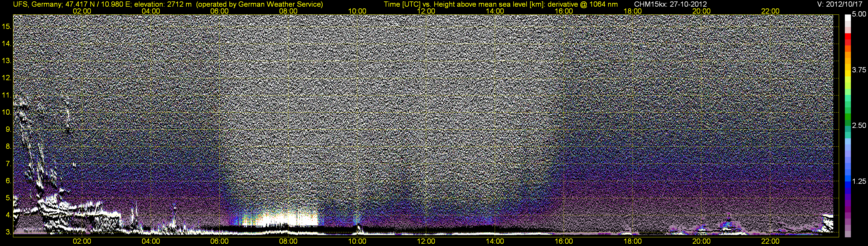Click the instrument label 'CHM15kx: 27-10-2012'

pyautogui.click(x=670, y=4)
